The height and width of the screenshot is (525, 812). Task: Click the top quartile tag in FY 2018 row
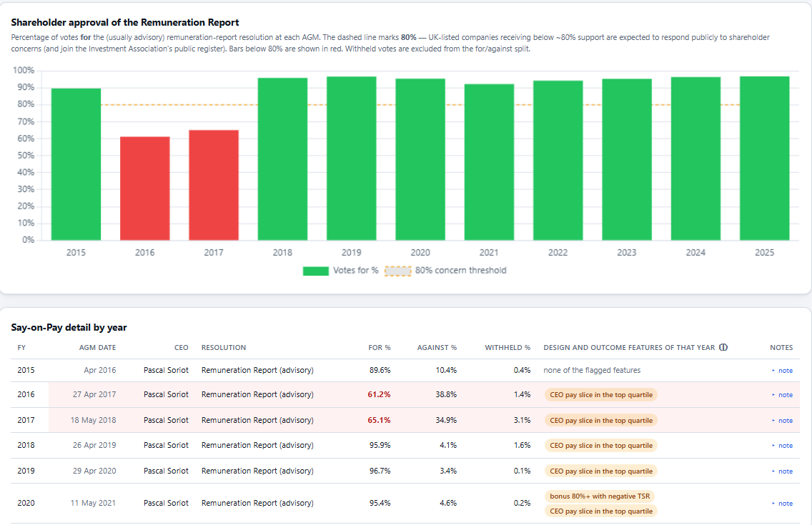coord(601,446)
